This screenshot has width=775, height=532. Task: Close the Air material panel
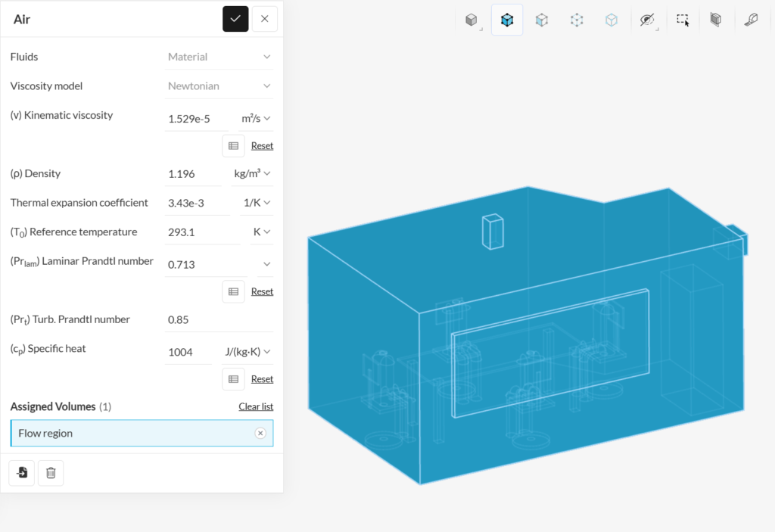click(x=264, y=19)
